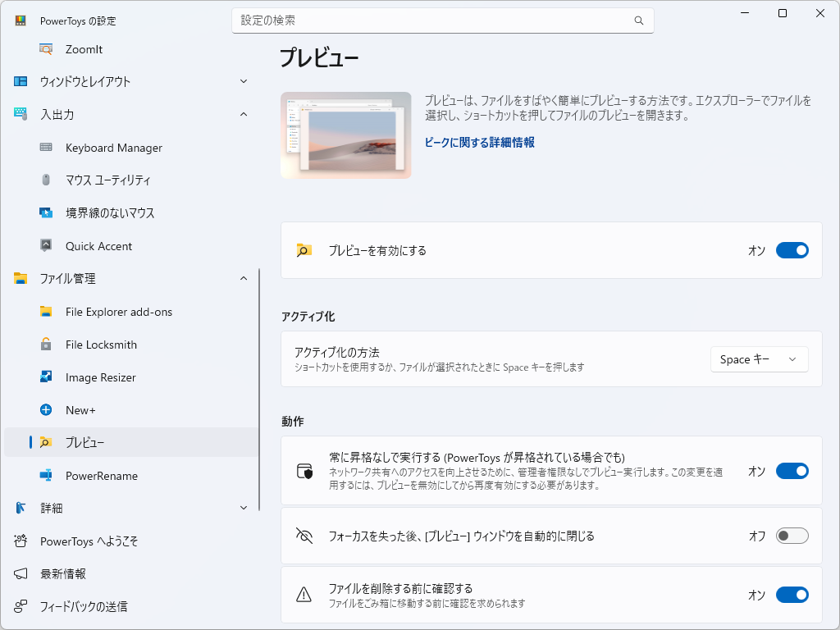Enable フォーカスを失った後に自動的に閉じる
The height and width of the screenshot is (630, 840).
tap(792, 536)
